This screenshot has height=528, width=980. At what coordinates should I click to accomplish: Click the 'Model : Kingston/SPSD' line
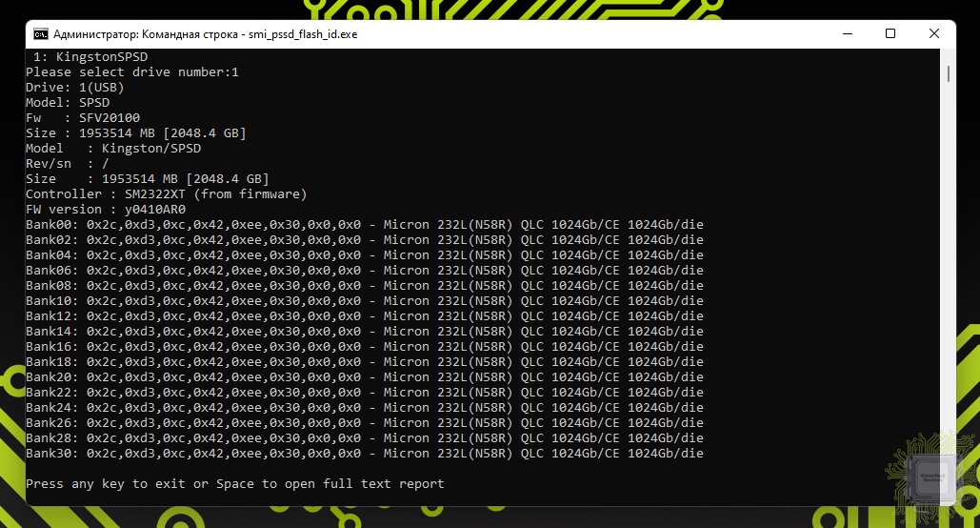coord(112,149)
